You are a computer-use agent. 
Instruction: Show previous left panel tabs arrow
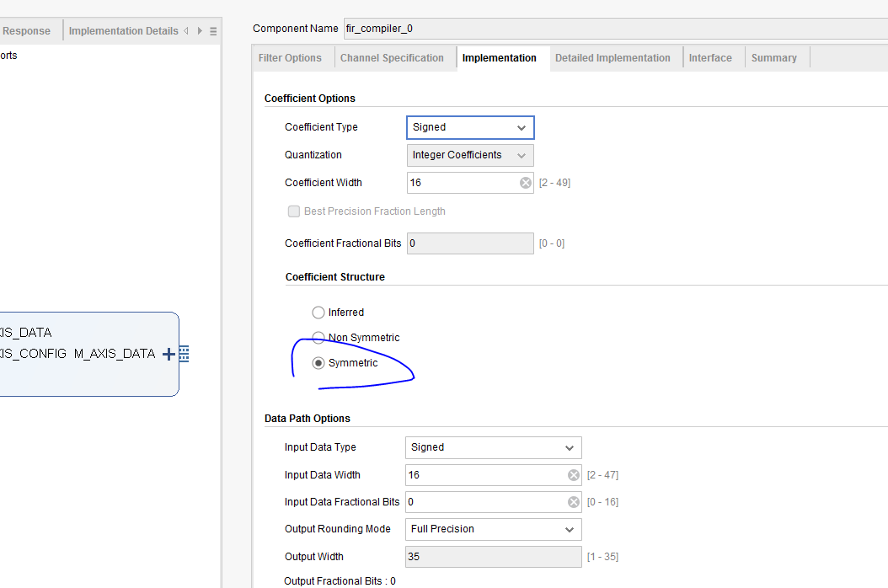185,30
